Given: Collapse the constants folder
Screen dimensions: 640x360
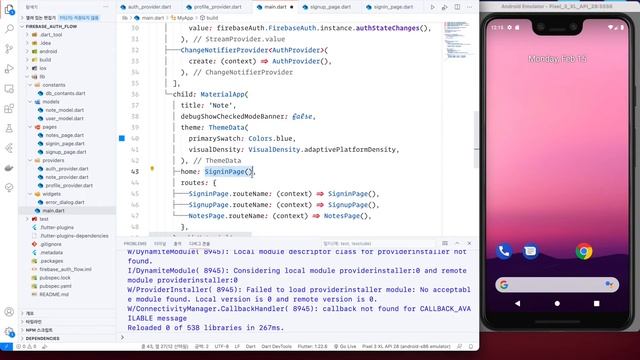Looking at the screenshot, I should click(53, 85).
